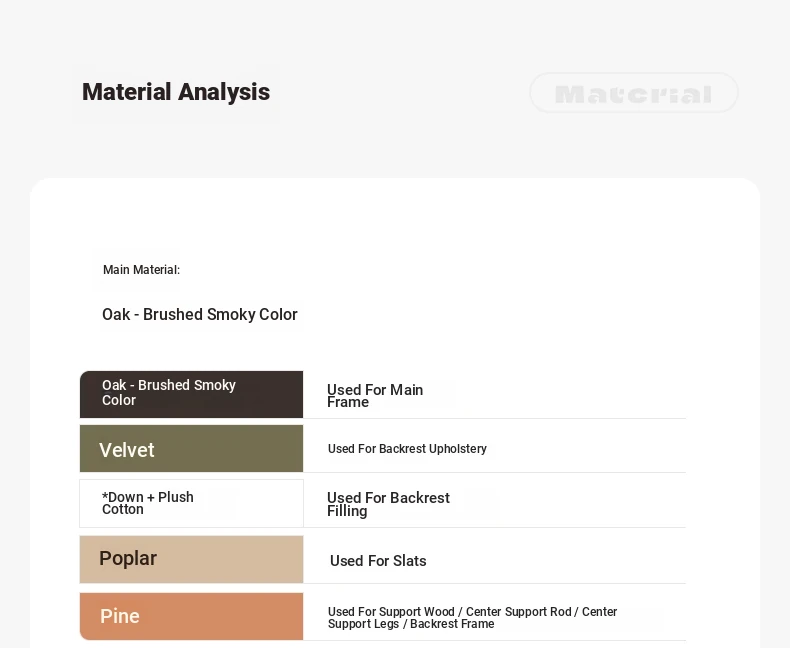Select the olive Velvet swatch
Image resolution: width=790 pixels, height=648 pixels.
click(191, 448)
